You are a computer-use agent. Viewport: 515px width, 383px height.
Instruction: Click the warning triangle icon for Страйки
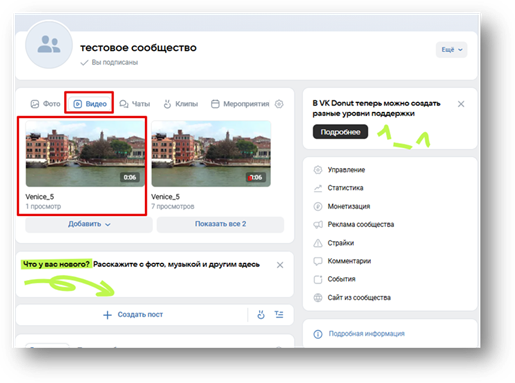tap(318, 243)
